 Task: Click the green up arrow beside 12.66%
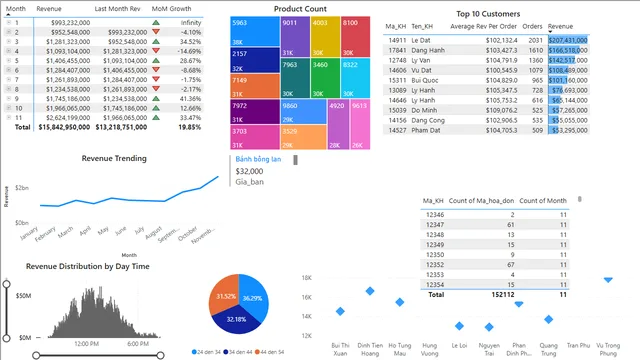click(156, 108)
